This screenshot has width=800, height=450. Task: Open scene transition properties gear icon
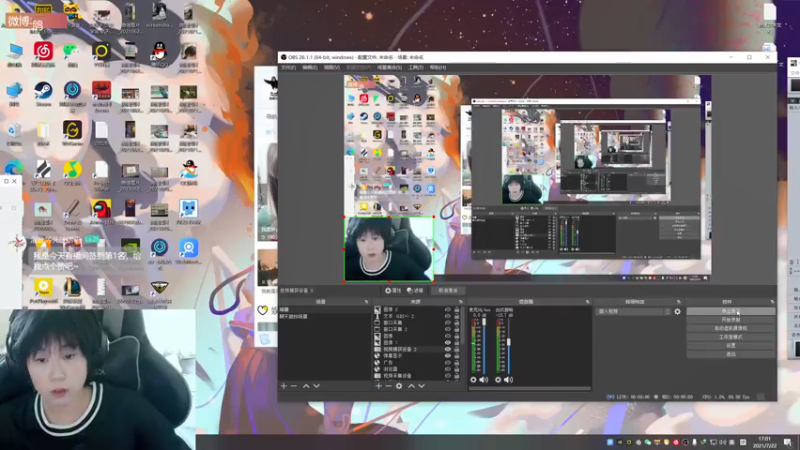tap(678, 311)
